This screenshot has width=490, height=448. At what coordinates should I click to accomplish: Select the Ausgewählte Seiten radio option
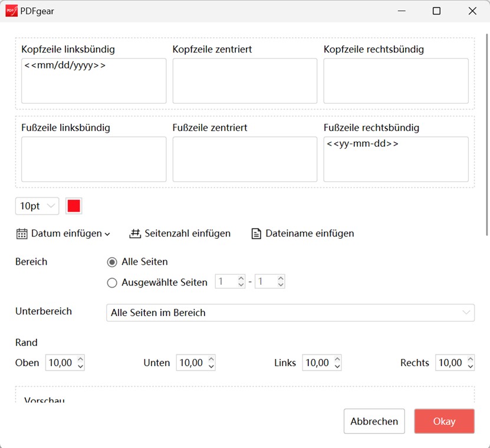point(112,283)
